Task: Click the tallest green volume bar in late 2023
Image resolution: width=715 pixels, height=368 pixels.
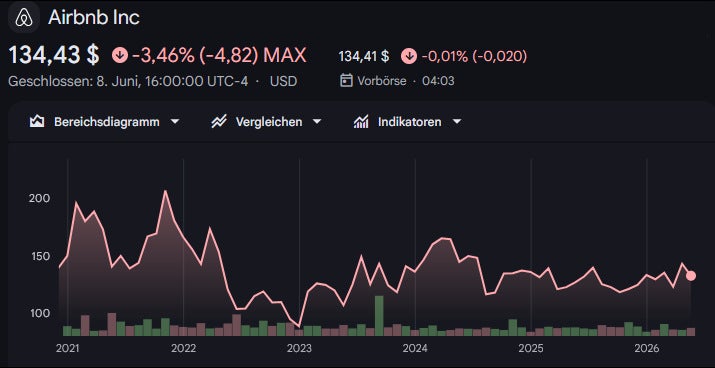Action: pos(379,316)
